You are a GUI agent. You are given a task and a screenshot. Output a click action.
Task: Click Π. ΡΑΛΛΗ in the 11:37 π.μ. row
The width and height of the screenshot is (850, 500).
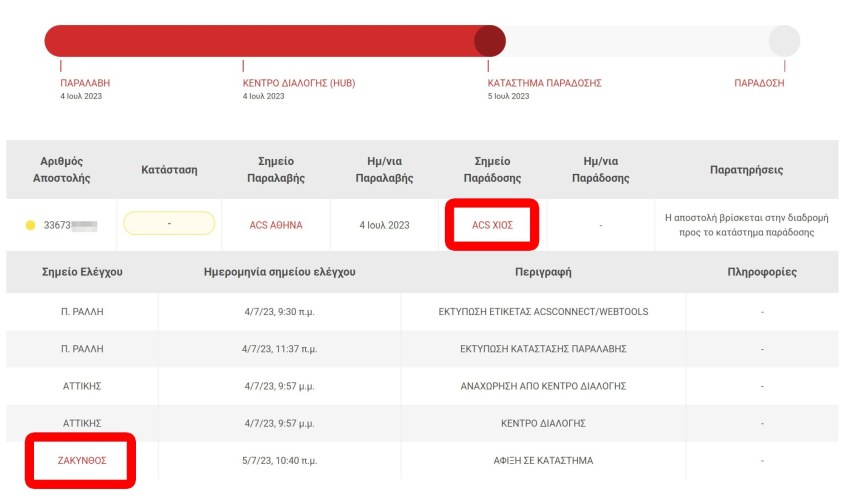(x=82, y=349)
